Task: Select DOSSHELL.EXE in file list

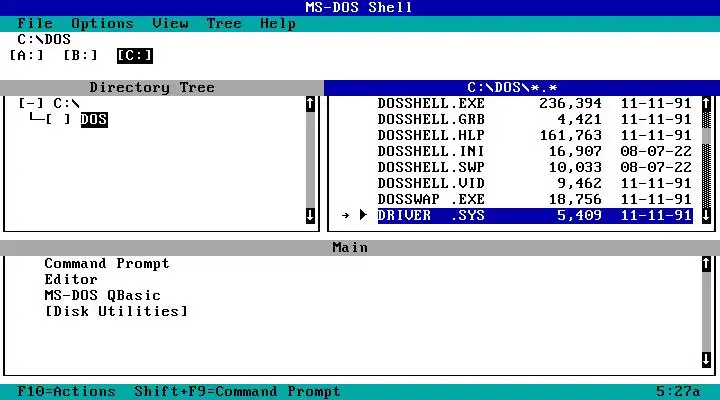Action: coord(535,103)
